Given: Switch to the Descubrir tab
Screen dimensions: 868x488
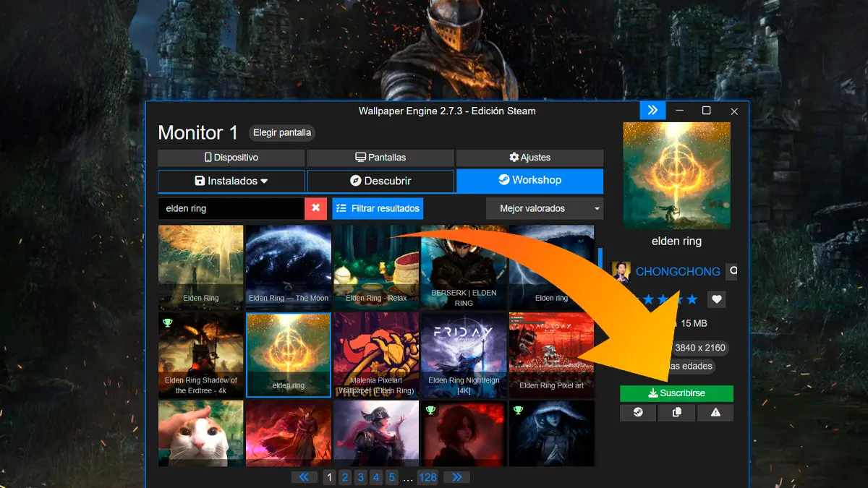Looking at the screenshot, I should [380, 181].
